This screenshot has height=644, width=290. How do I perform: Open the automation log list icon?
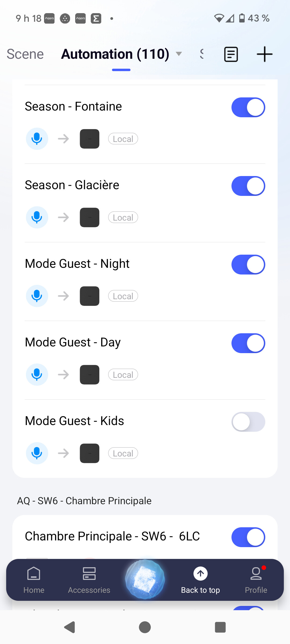[x=231, y=54]
